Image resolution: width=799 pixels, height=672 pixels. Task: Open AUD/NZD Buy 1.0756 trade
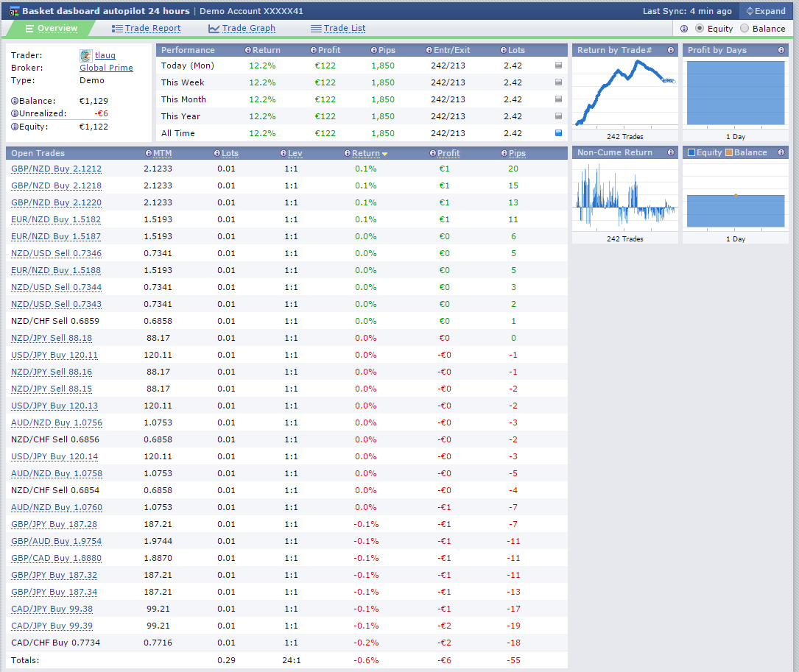[x=57, y=423]
